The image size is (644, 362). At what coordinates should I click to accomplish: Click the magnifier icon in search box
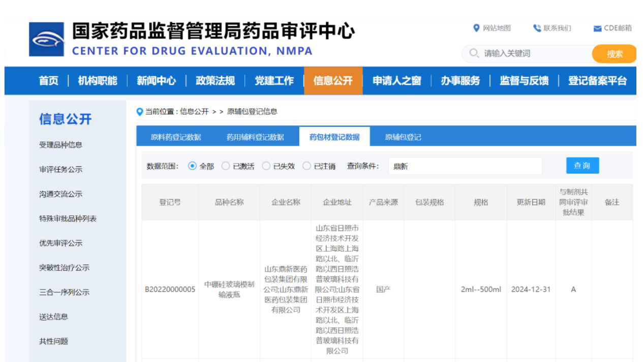click(x=474, y=53)
